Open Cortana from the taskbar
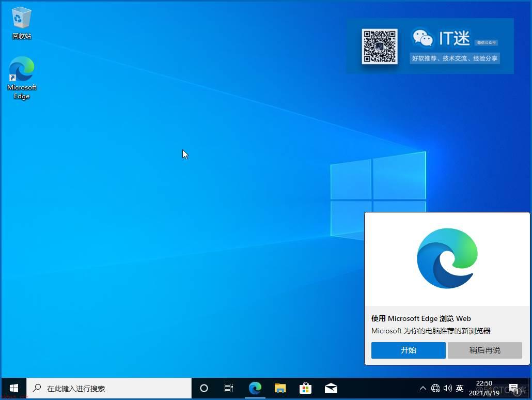 (x=204, y=388)
